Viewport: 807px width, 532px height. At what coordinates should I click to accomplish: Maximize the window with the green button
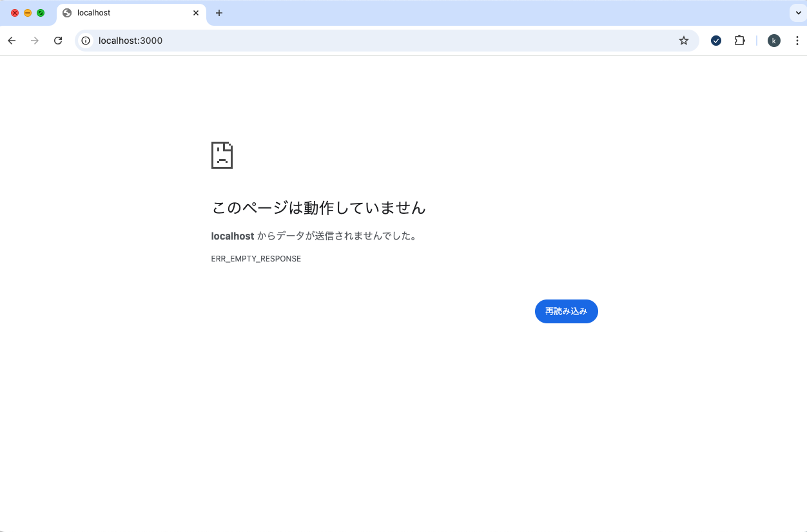pos(41,13)
